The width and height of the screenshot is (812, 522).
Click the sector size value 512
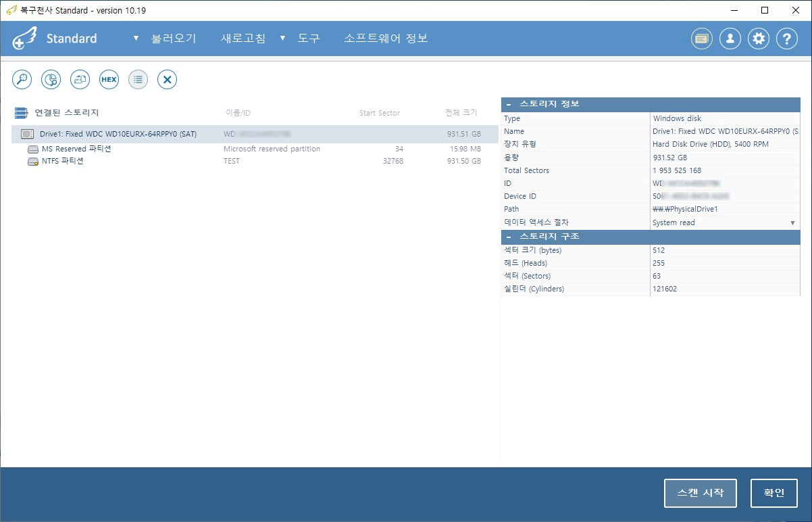[x=659, y=250]
